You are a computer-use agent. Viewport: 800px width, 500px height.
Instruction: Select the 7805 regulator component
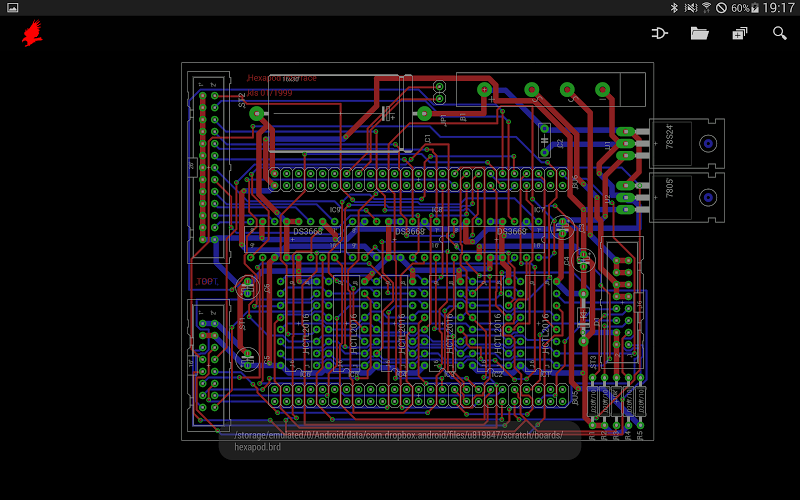tap(686, 197)
